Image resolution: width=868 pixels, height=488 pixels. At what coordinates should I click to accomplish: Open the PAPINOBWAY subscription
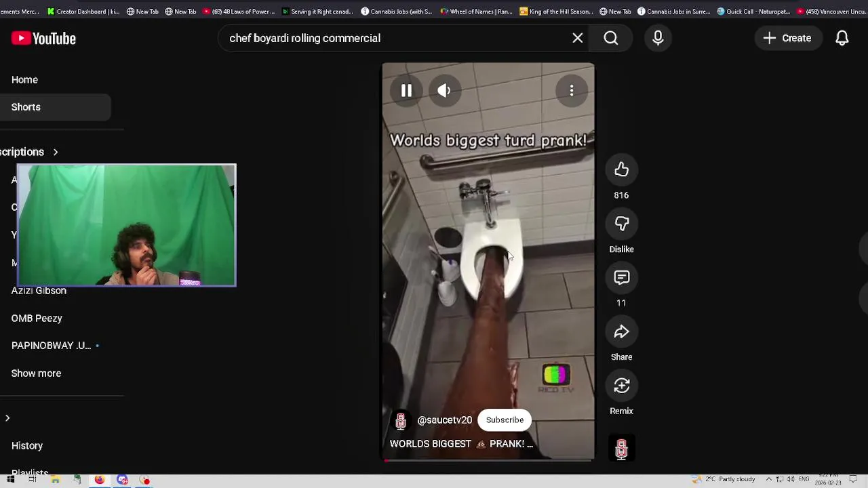pyautogui.click(x=51, y=346)
